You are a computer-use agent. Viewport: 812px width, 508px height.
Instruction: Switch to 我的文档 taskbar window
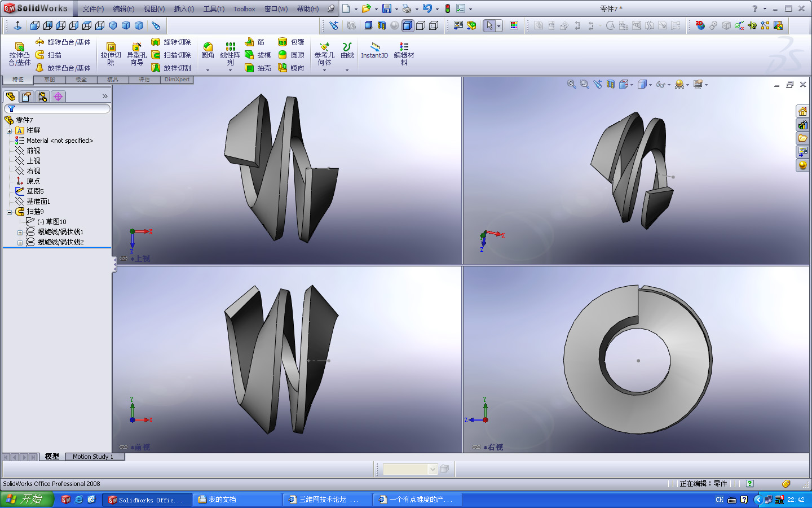point(237,500)
